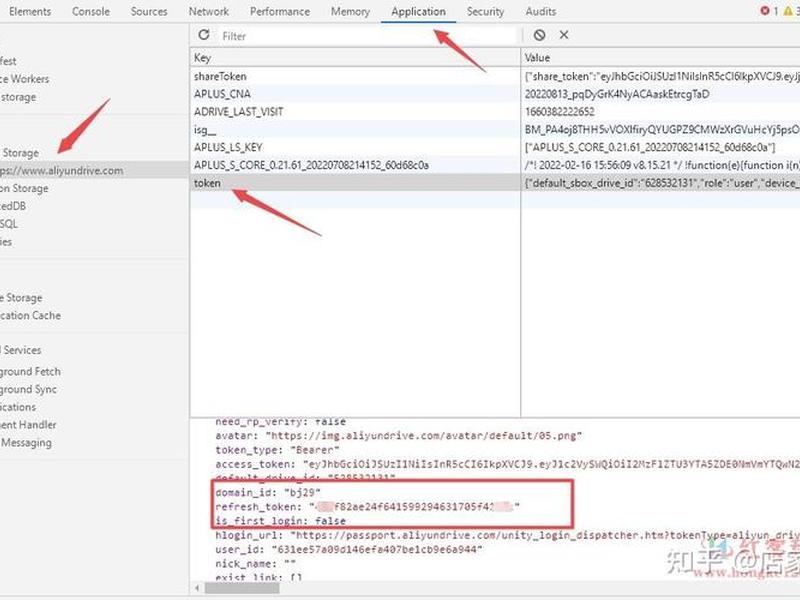
Task: Click the access_token value line
Action: [507, 464]
